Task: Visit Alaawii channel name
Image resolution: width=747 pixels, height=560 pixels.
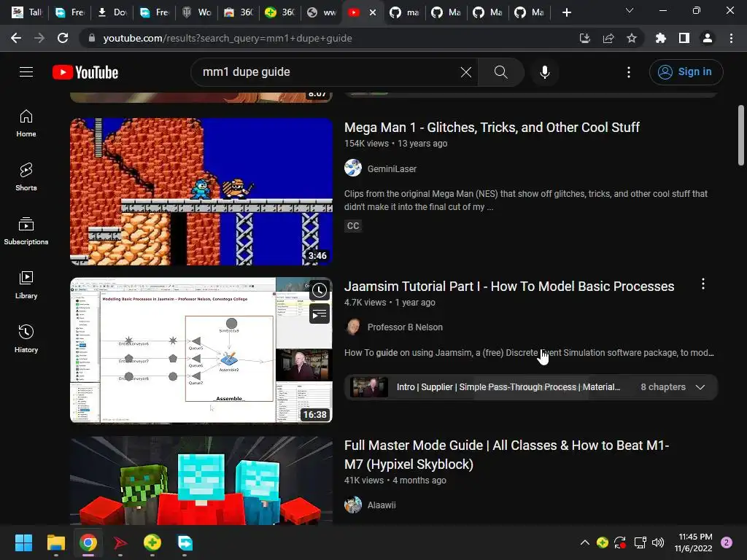Action: tap(382, 505)
